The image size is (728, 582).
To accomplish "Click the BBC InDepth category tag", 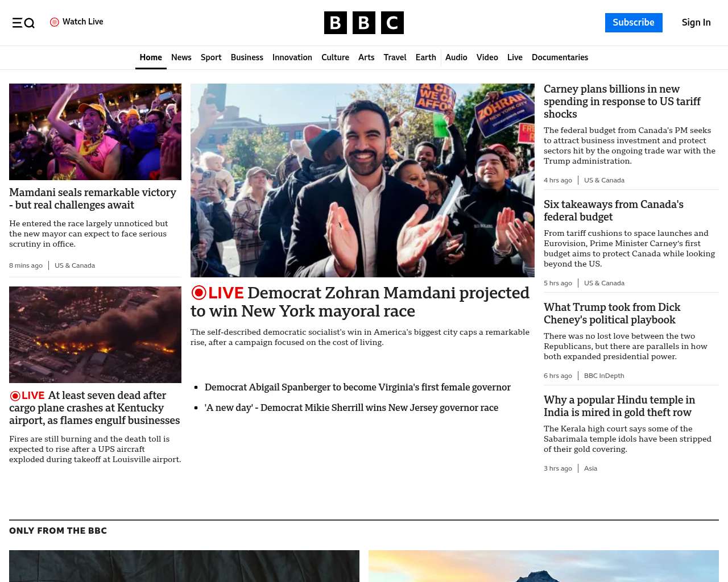I will click(603, 376).
